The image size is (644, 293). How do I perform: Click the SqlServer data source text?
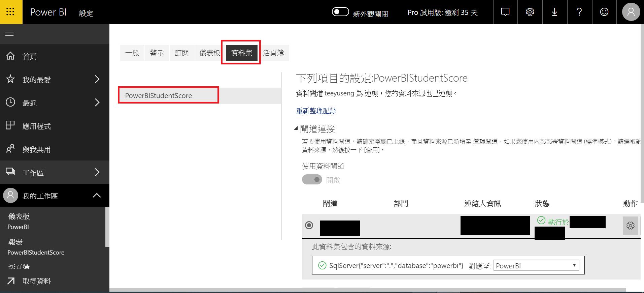(396, 266)
